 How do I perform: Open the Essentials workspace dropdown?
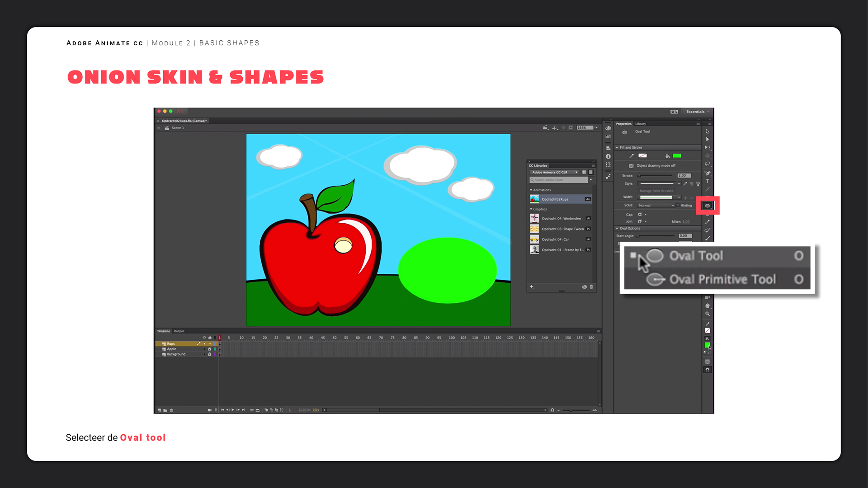697,112
